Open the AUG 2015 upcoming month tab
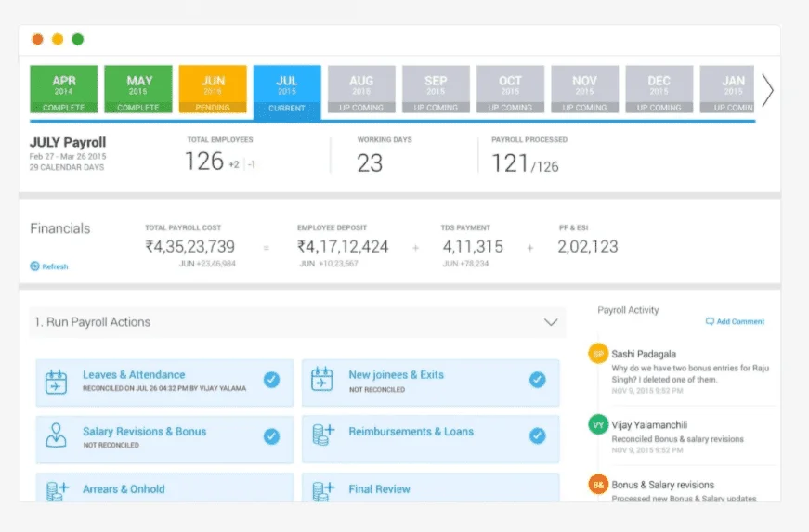This screenshot has width=809, height=532. point(361,89)
